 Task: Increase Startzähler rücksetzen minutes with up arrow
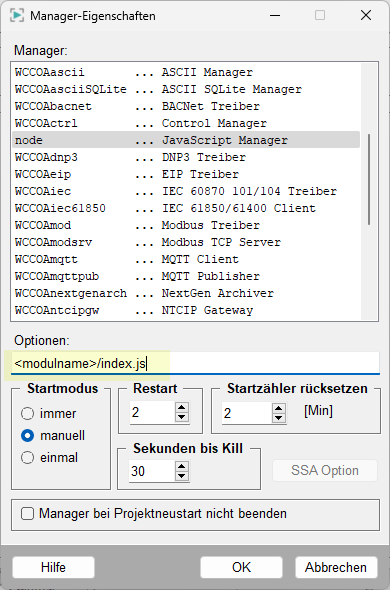279,408
